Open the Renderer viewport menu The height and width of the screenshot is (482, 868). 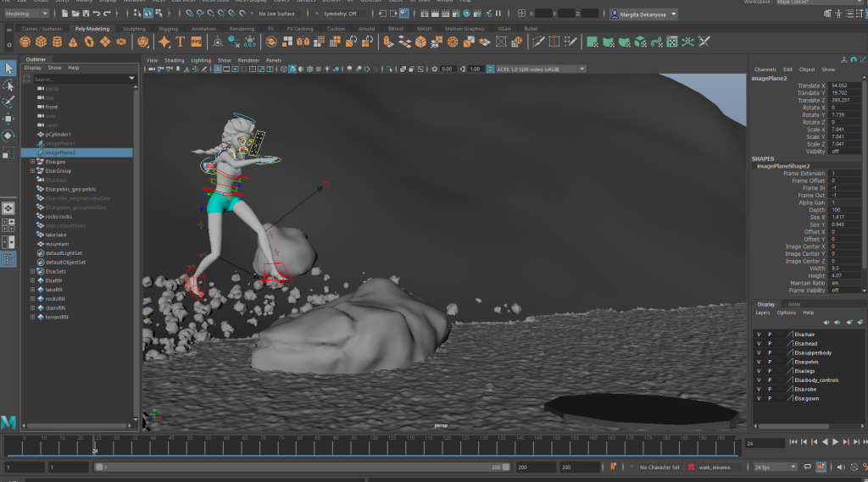tap(248, 60)
